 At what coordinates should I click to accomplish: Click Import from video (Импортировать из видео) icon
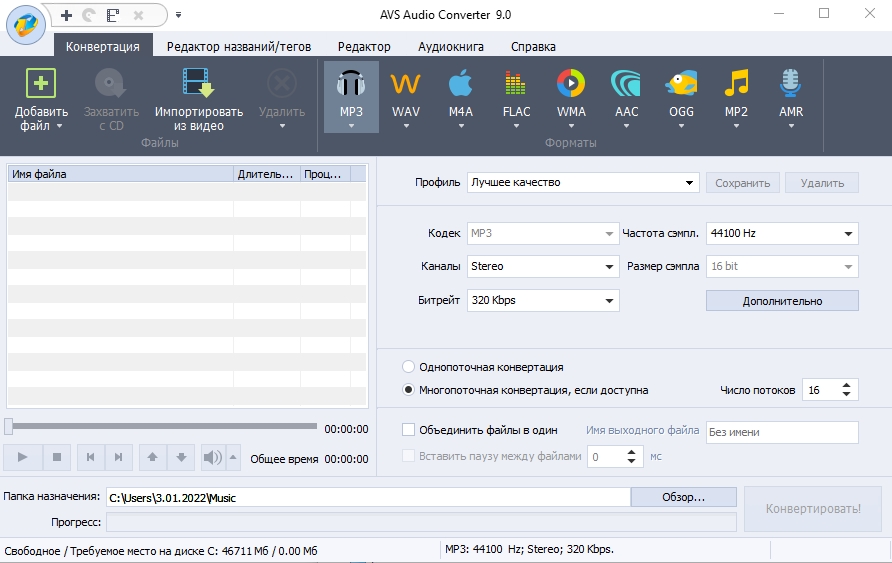point(198,84)
